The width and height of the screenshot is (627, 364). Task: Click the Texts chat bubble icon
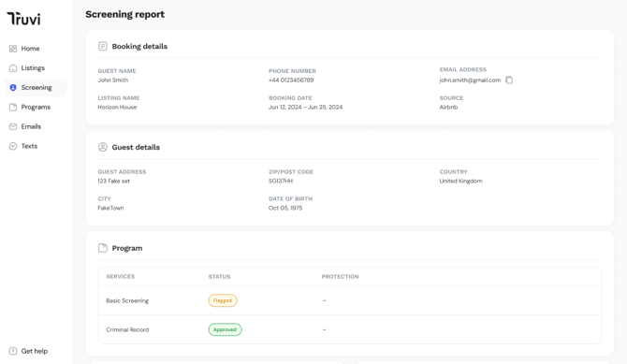tap(13, 146)
